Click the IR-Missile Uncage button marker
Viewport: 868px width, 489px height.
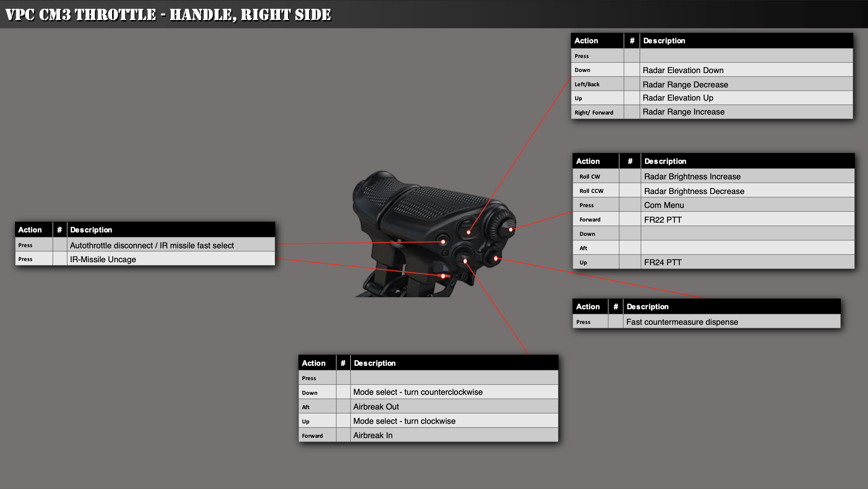[443, 276]
